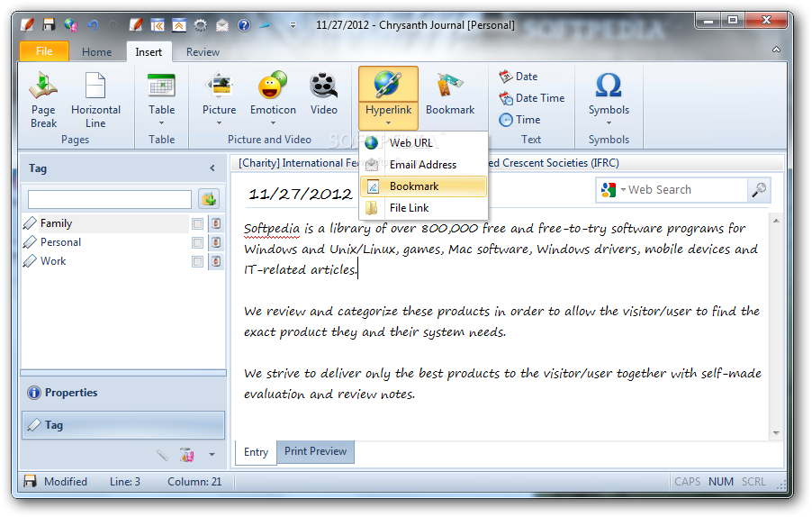Collapse the Tag panel arrow

click(212, 168)
